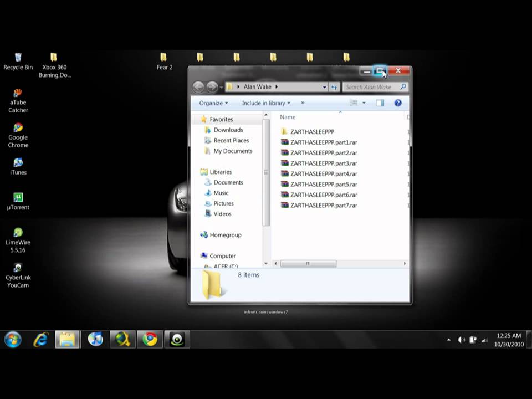Open the Organize menu

pyautogui.click(x=213, y=103)
